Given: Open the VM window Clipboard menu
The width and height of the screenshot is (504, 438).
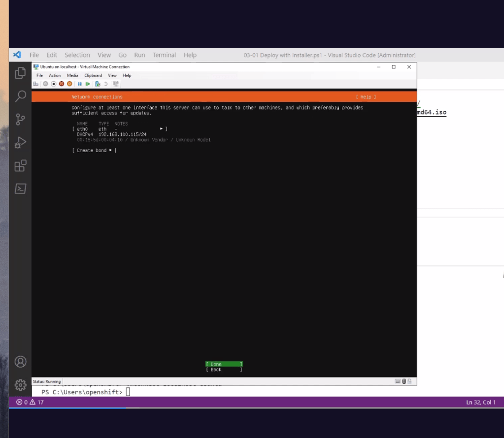Looking at the screenshot, I should [93, 75].
